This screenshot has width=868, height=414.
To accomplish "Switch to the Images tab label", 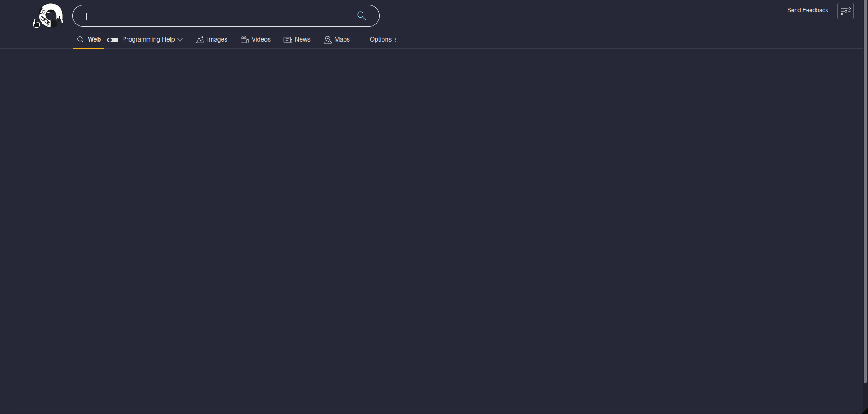I will 217,40.
